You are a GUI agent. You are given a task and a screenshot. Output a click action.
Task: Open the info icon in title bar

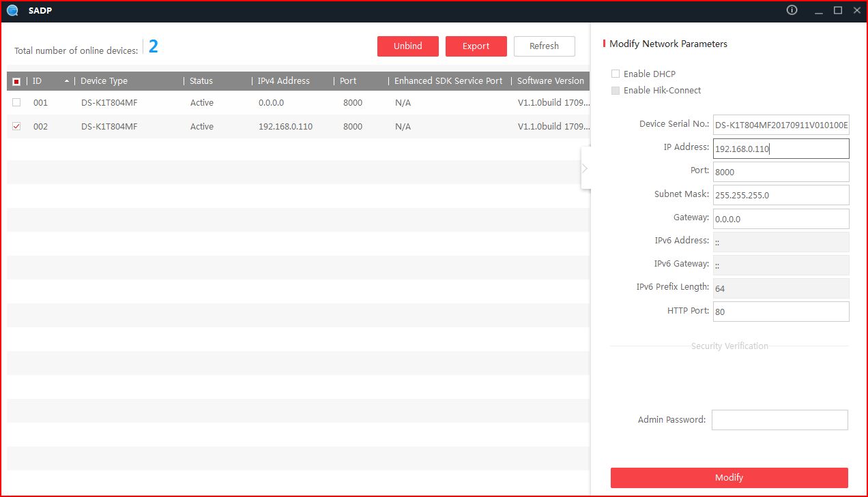[x=792, y=10]
